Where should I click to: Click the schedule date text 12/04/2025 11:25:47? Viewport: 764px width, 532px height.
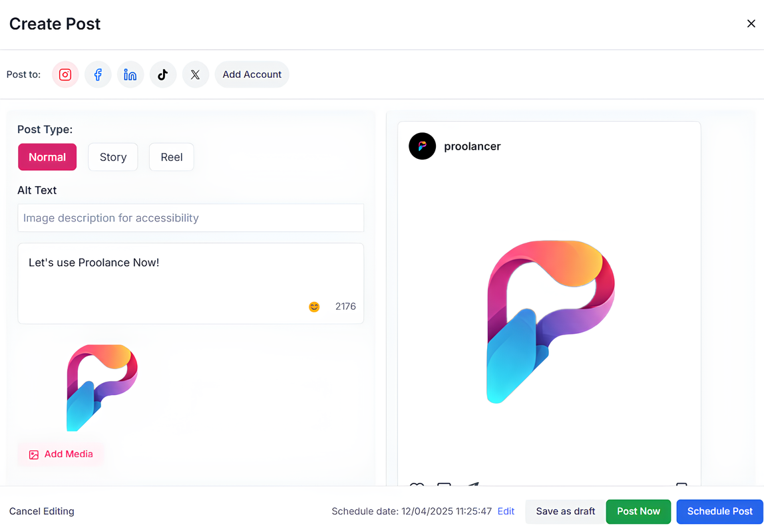(x=447, y=511)
